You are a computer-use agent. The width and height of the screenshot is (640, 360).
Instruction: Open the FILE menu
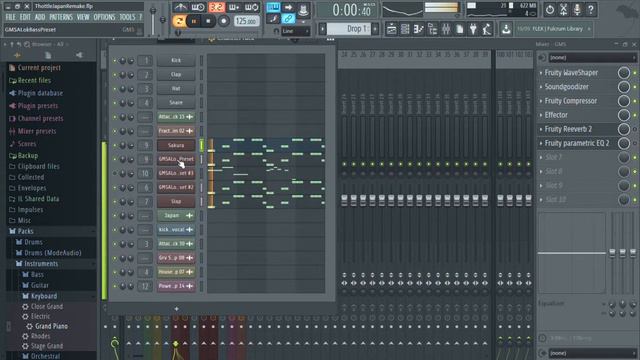pos(11,17)
